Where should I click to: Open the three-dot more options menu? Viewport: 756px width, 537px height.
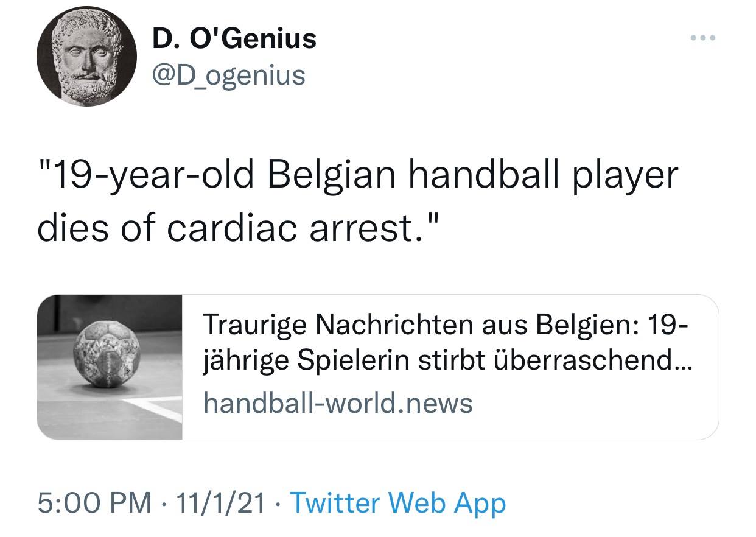click(704, 38)
